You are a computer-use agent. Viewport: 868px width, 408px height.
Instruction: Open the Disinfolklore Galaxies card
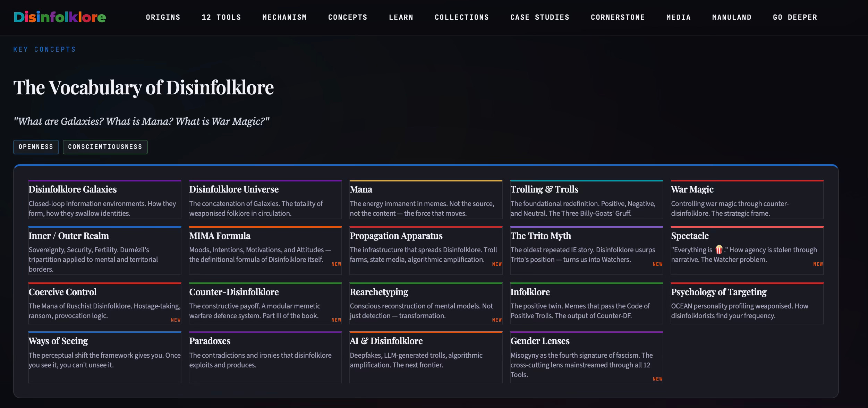(x=104, y=199)
